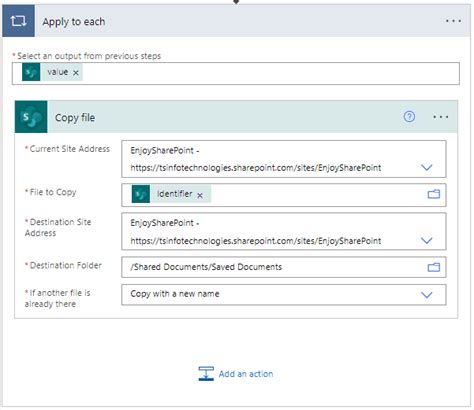Expand the Destination Site Address dropdown
Viewport: 474px width, 410px height.
(x=427, y=240)
